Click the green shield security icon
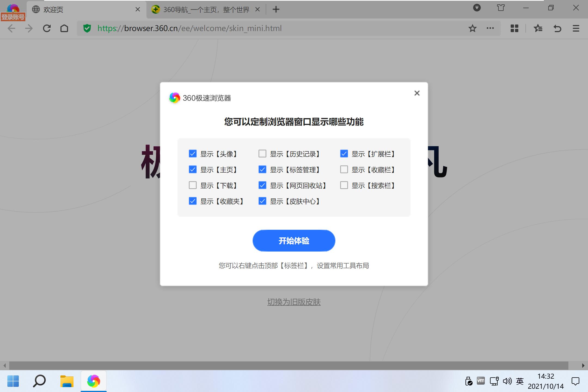The height and width of the screenshot is (392, 588). [x=87, y=28]
